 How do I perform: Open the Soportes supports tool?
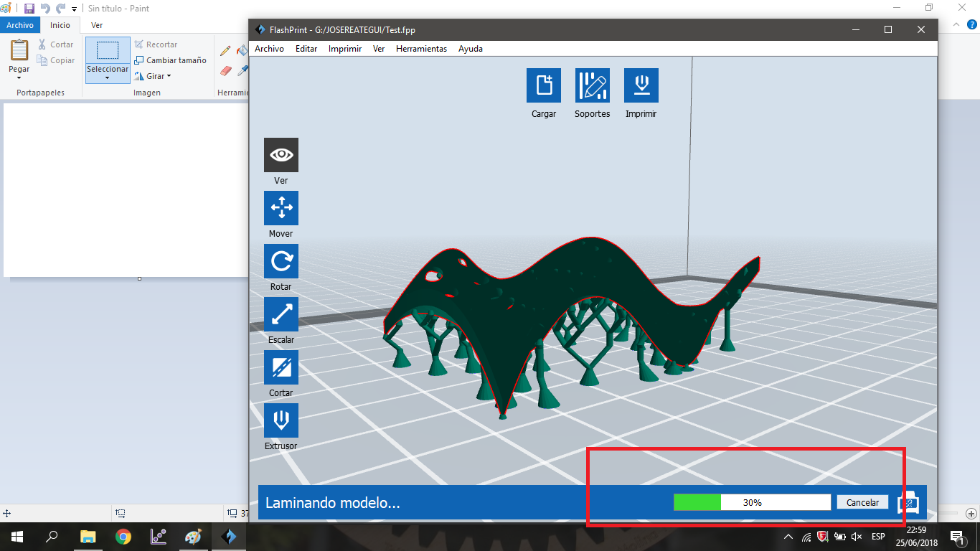593,85
